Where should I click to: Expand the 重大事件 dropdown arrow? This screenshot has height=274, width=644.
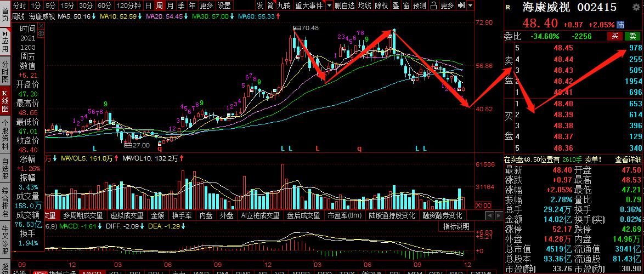coord(329,5)
